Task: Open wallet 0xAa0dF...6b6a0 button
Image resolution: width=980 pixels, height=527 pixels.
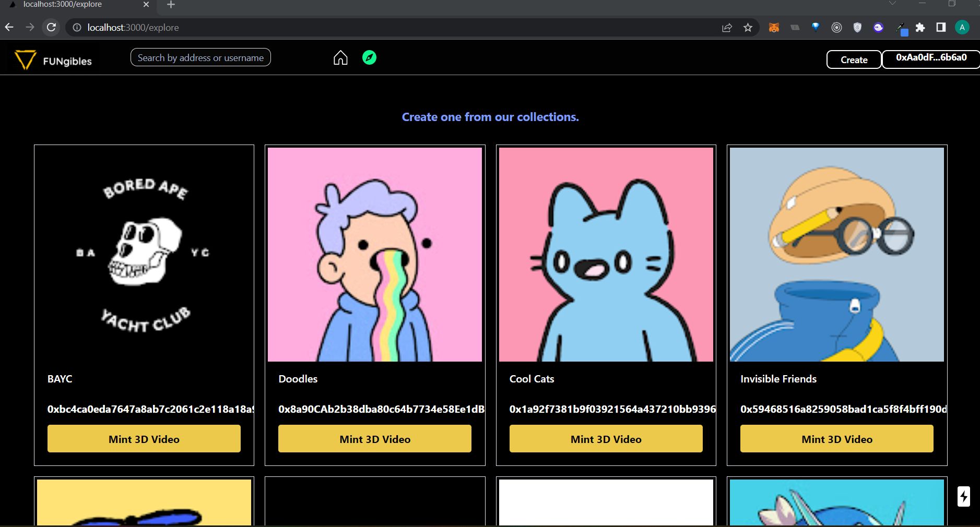Action: [x=931, y=59]
